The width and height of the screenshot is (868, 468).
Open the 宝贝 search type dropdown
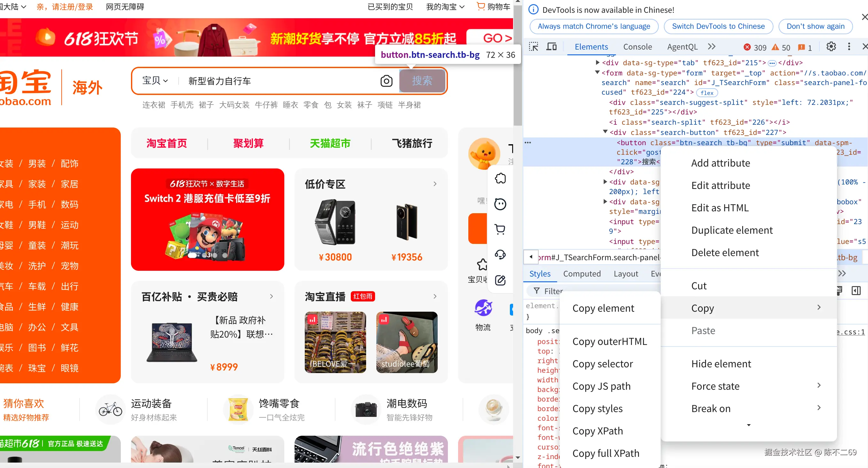155,81
